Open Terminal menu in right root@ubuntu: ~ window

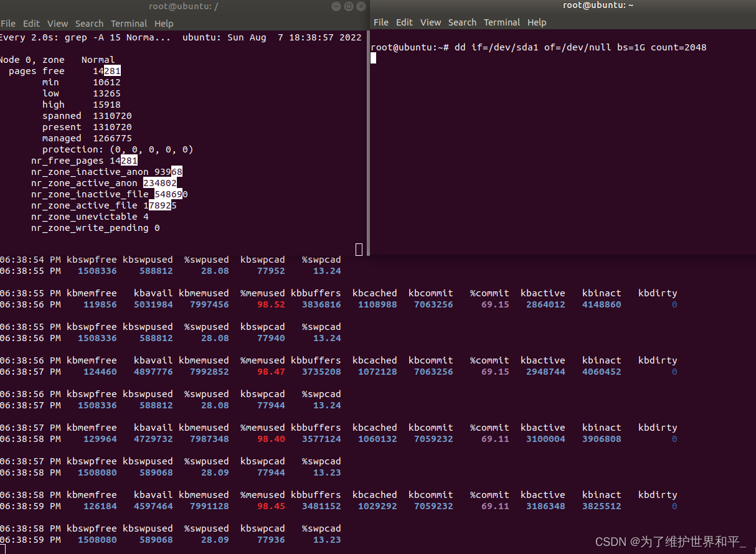click(x=502, y=22)
